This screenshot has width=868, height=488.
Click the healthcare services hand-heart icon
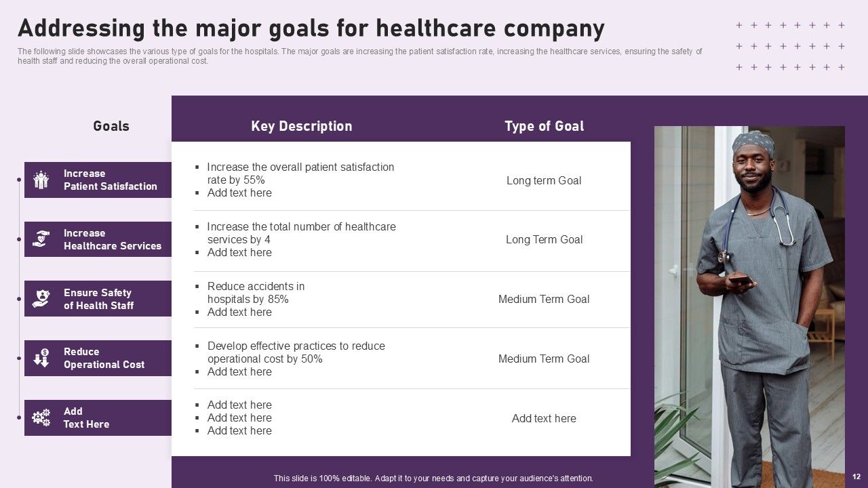coord(41,239)
